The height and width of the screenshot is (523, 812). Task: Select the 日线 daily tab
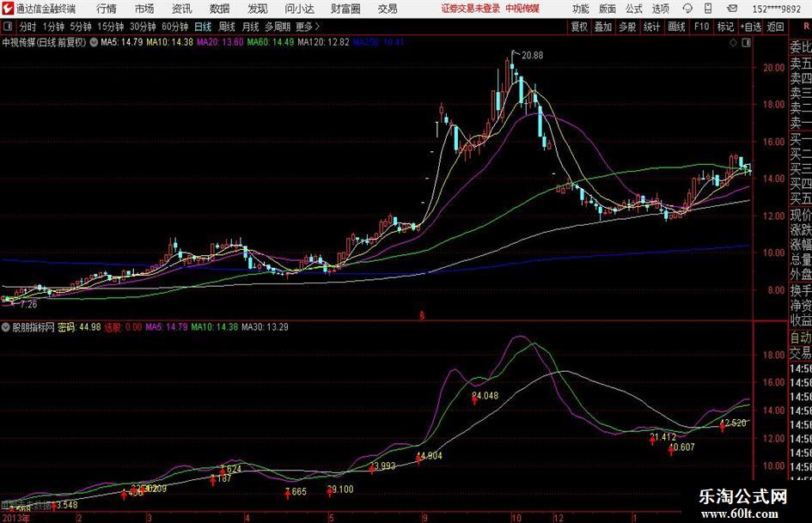tap(203, 27)
